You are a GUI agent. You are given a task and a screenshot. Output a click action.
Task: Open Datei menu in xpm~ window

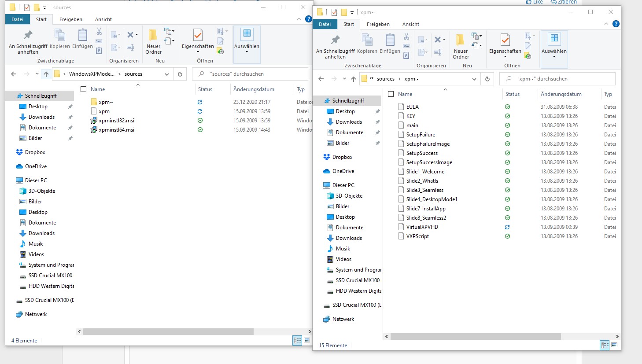click(325, 24)
